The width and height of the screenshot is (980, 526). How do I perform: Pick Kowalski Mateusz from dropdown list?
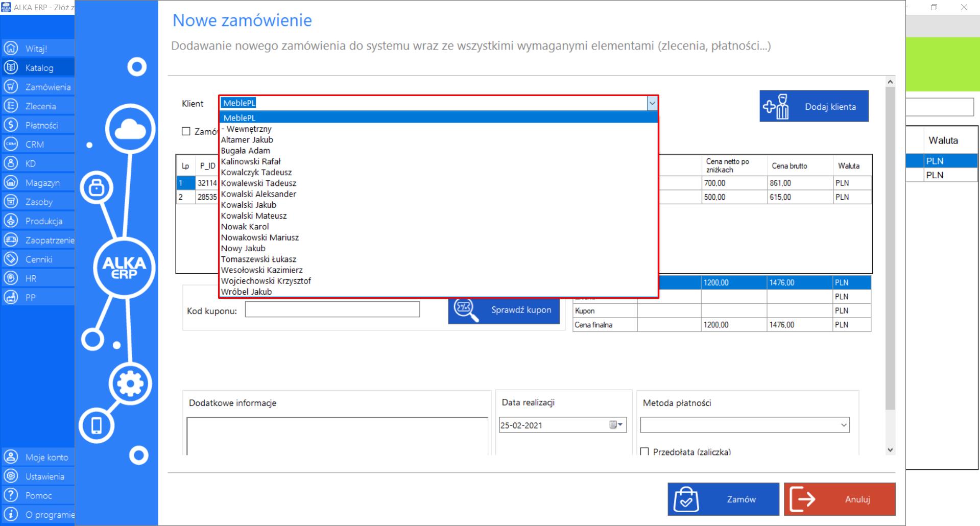coord(439,216)
